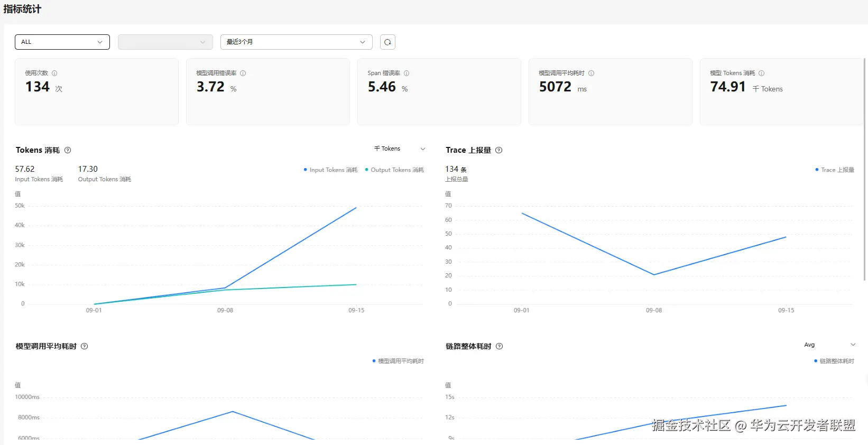
Task: Show info tooltip for 模型调用错误率
Action: click(x=243, y=73)
